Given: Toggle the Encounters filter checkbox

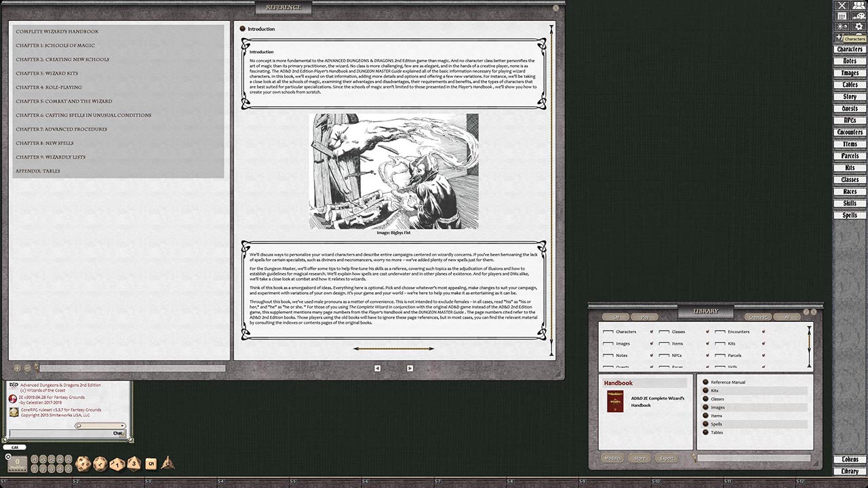Looking at the screenshot, I should coord(721,331).
